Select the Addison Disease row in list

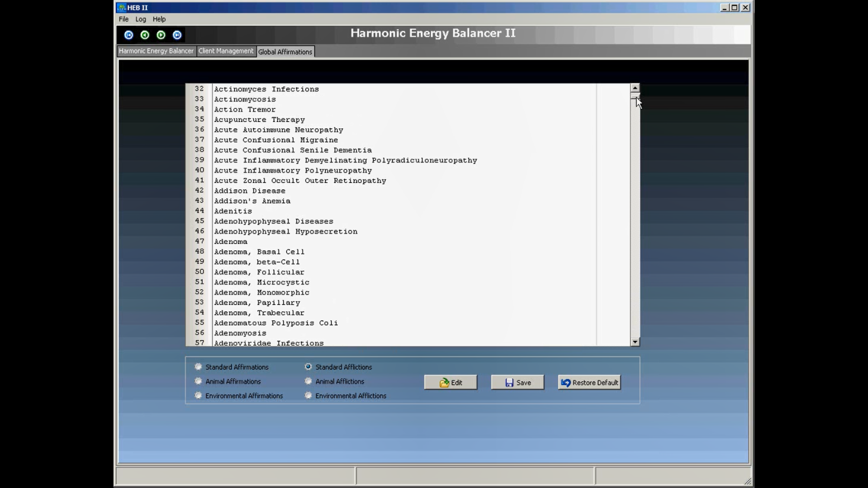tap(250, 191)
